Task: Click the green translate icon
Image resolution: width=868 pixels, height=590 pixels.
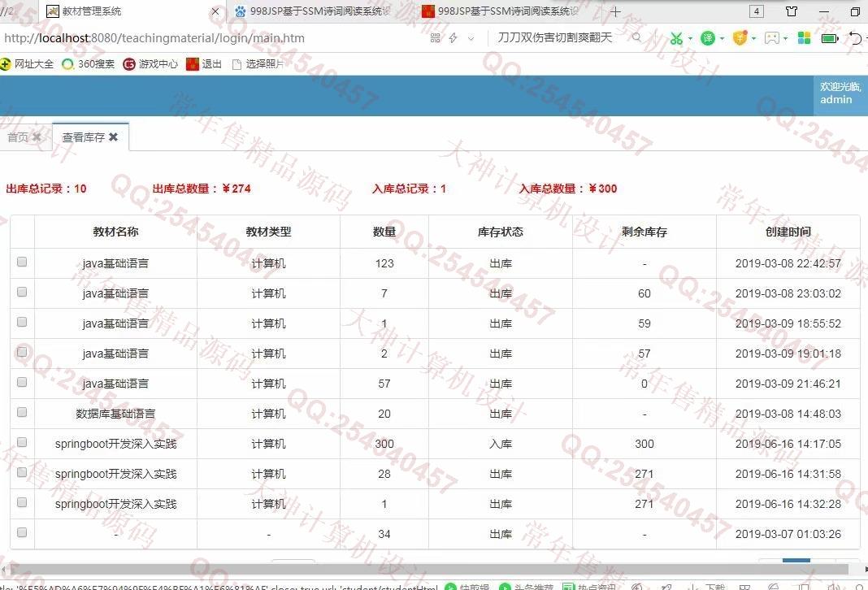Action: [708, 38]
